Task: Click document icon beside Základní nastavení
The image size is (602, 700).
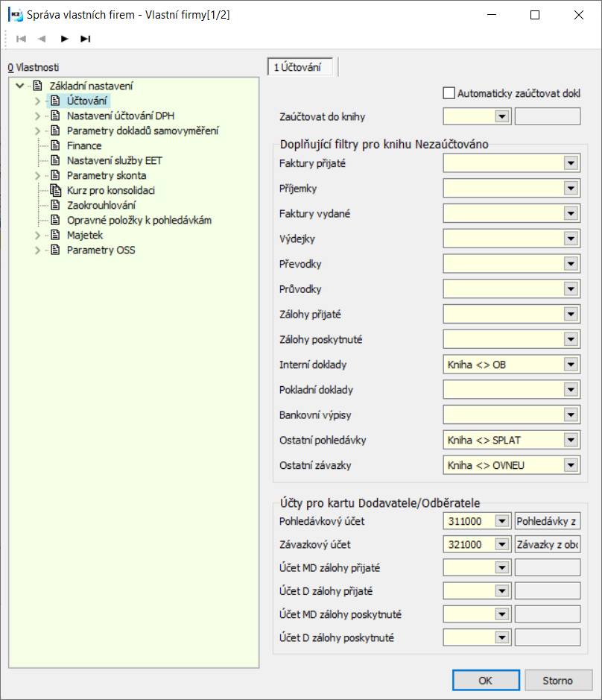Action: coord(38,86)
